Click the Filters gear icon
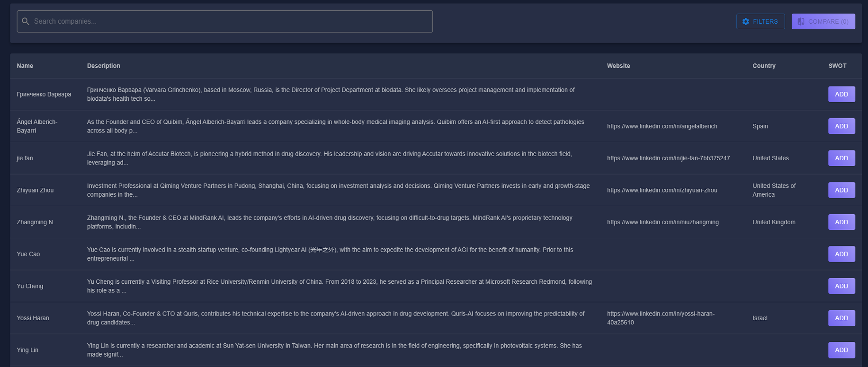This screenshot has width=868, height=367. pos(746,21)
